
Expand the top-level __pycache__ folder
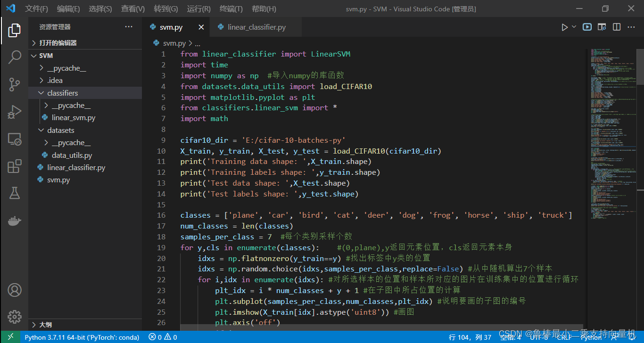pyautogui.click(x=85, y=68)
